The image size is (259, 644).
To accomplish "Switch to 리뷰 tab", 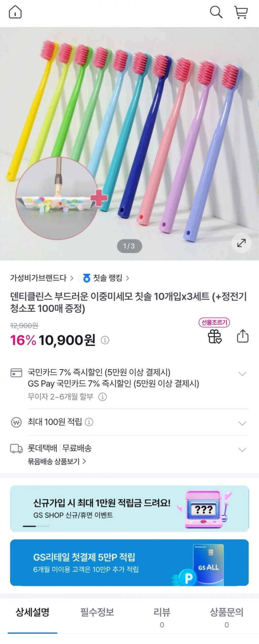I will click(x=162, y=616).
